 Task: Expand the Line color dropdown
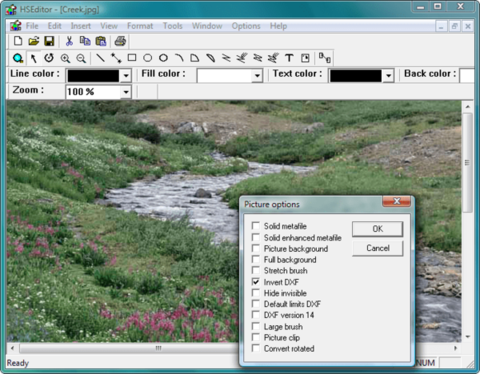click(x=126, y=76)
